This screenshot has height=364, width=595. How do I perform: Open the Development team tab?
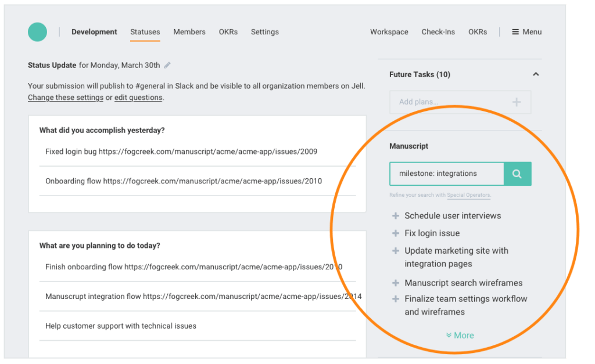[94, 32]
